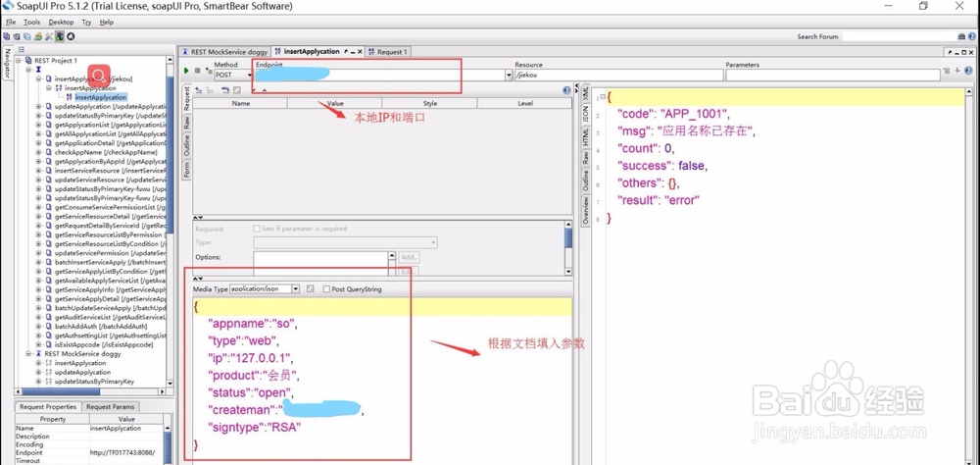This screenshot has height=465, width=980.
Task: Click the gray stop request icon
Action: tap(198, 71)
